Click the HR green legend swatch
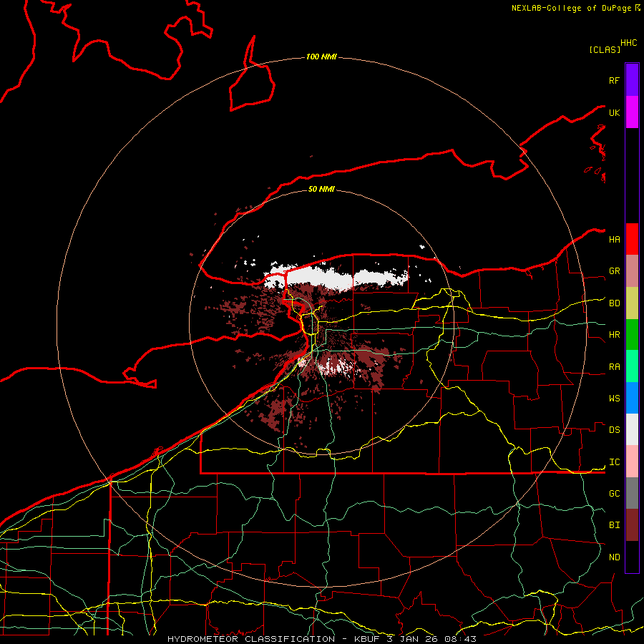The width and height of the screenshot is (644, 644). [632, 334]
